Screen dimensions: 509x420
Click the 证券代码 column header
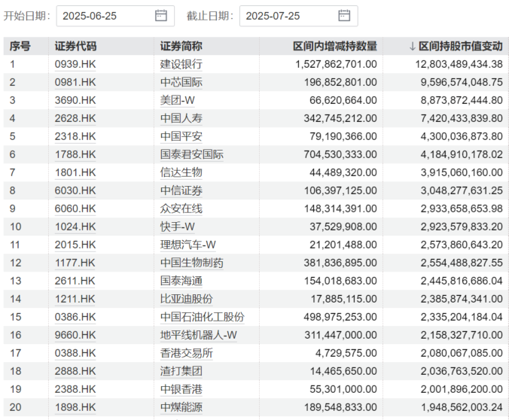click(75, 47)
